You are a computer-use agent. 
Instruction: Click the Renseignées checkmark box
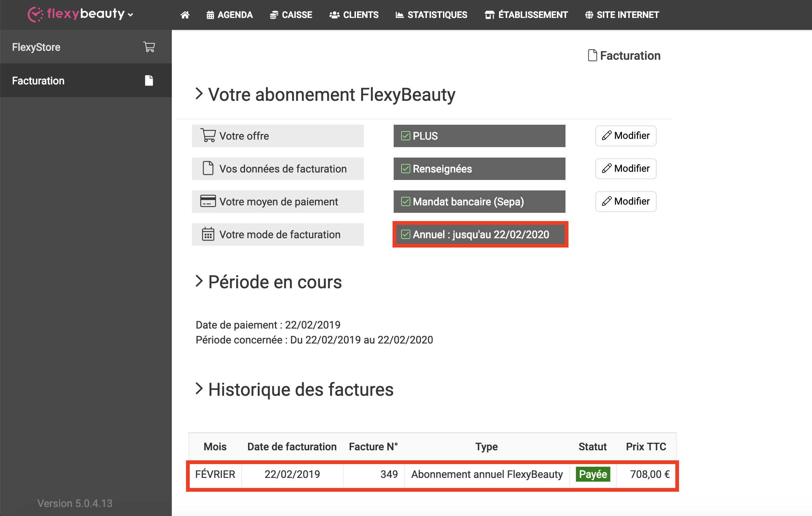coord(406,169)
